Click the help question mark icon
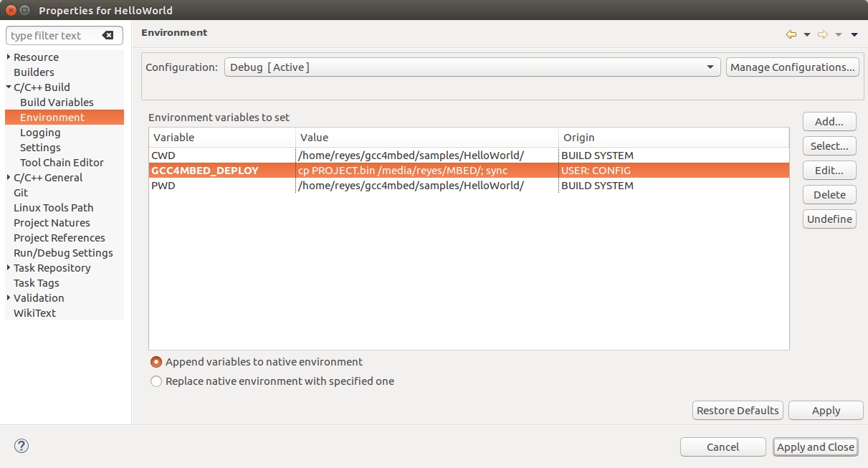 [22, 446]
